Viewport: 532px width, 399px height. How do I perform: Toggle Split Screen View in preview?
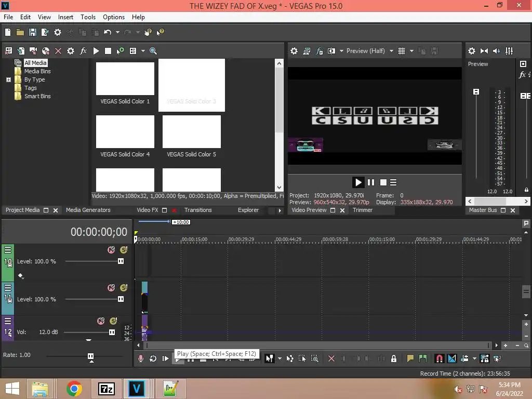coord(331,51)
